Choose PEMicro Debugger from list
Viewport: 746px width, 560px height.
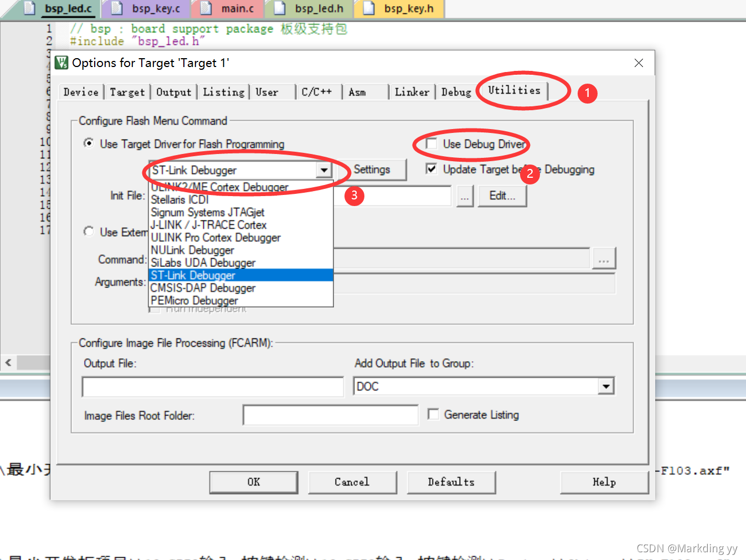point(241,301)
